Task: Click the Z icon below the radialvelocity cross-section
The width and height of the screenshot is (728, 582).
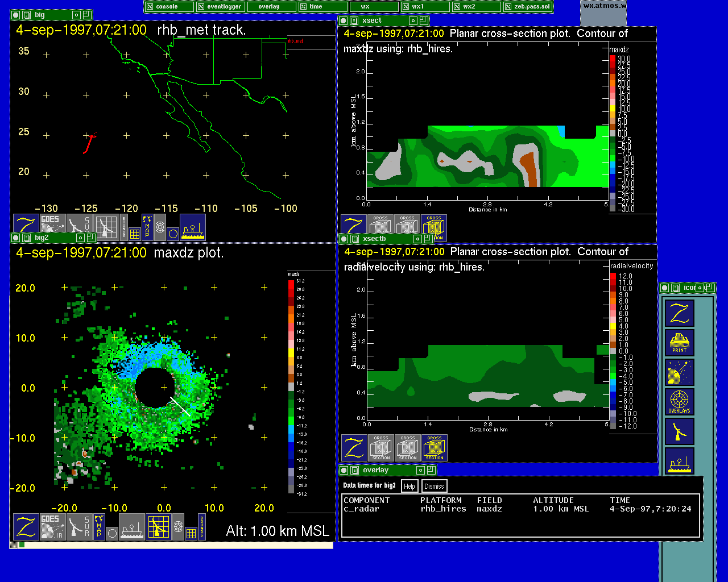Action: point(354,448)
